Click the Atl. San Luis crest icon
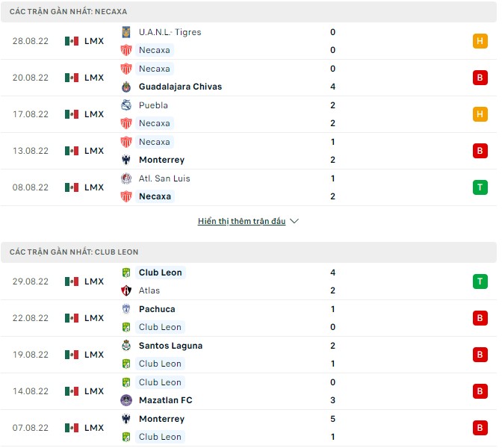Image resolution: width=502 pixels, height=448 pixels. coord(126,178)
